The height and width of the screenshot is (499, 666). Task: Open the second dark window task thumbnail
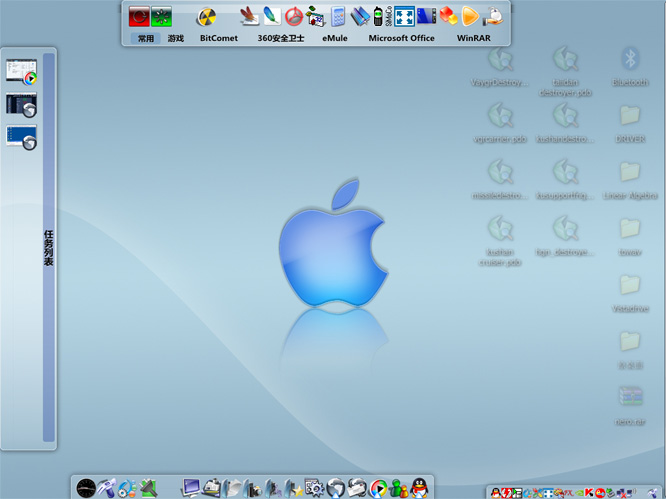click(x=22, y=104)
